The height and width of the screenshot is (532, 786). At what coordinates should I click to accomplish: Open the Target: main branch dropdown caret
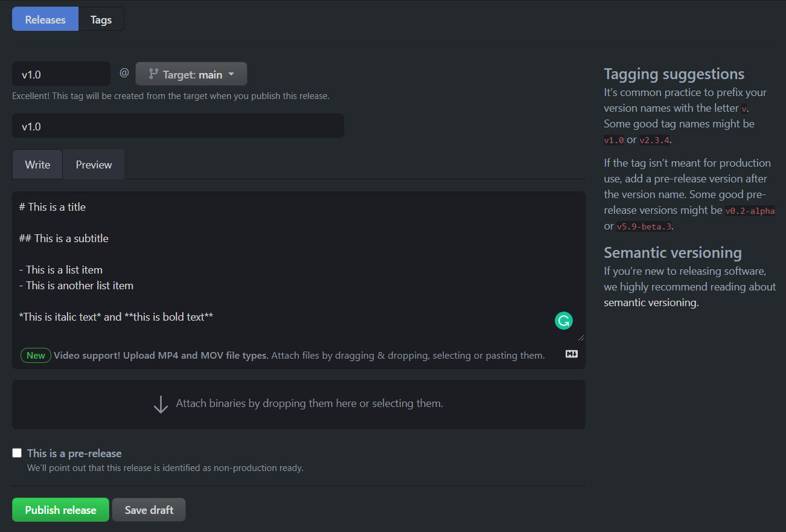pos(231,74)
